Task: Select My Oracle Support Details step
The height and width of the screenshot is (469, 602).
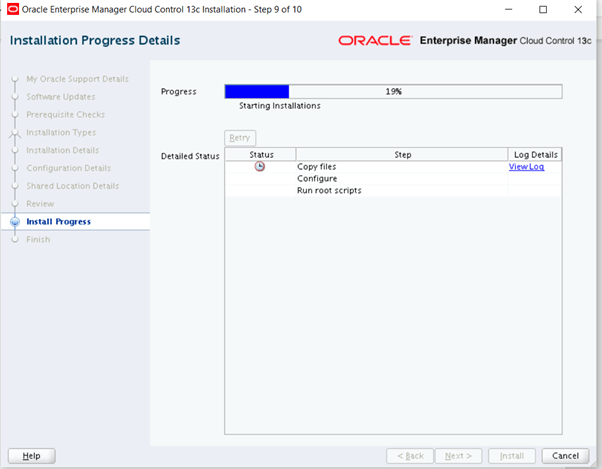Action: point(77,79)
